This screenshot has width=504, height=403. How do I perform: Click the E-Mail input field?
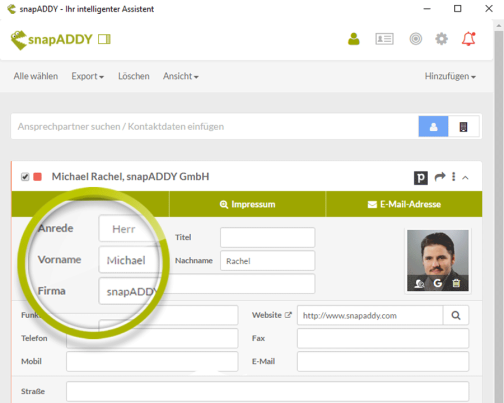click(383, 361)
